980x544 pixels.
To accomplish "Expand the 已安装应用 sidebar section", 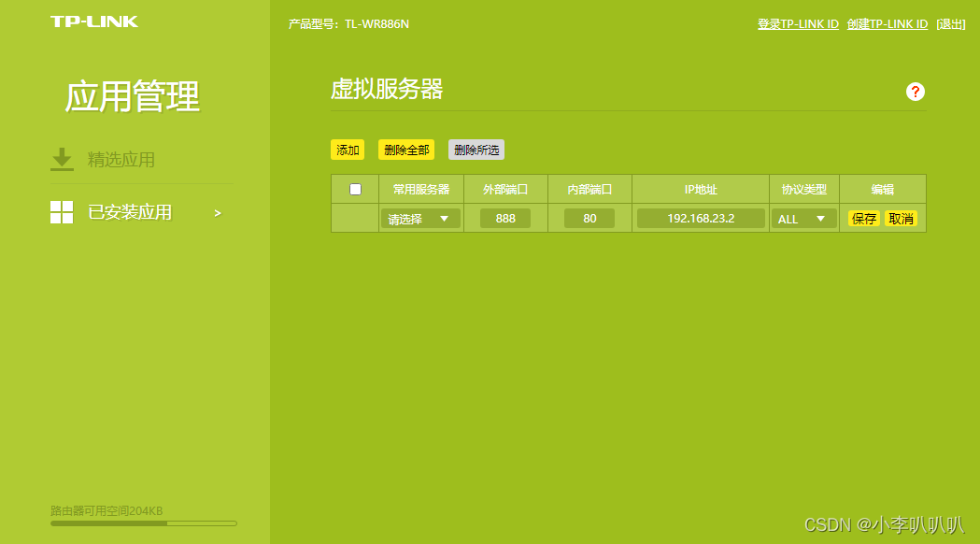I will coord(217,212).
